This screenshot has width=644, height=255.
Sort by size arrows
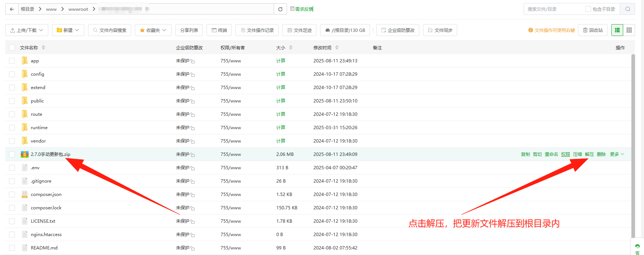[x=291, y=48]
